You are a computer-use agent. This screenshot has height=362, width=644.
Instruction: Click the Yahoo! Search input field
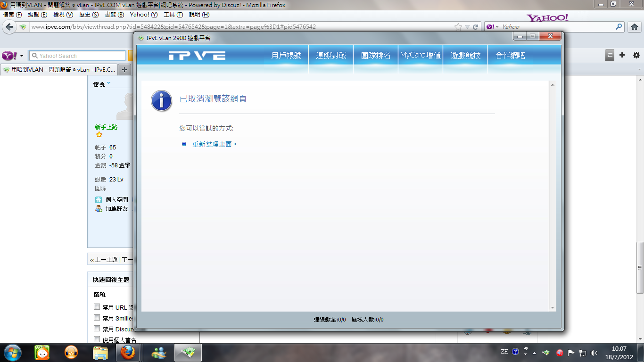click(77, 56)
